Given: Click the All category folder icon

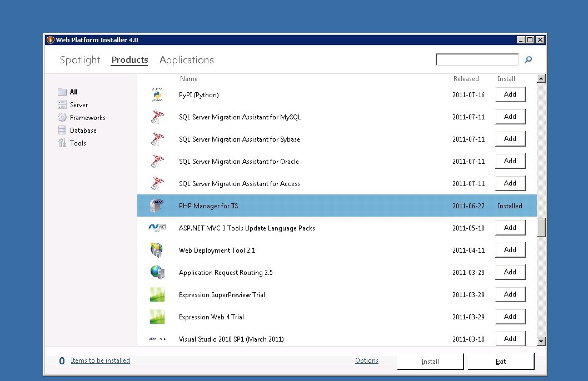Looking at the screenshot, I should (x=62, y=92).
